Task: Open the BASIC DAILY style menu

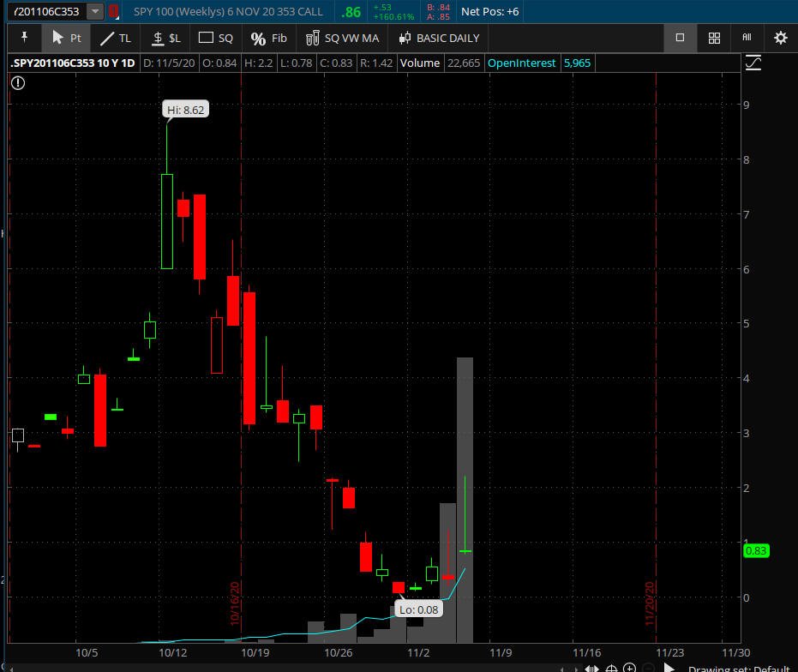Action: [439, 38]
